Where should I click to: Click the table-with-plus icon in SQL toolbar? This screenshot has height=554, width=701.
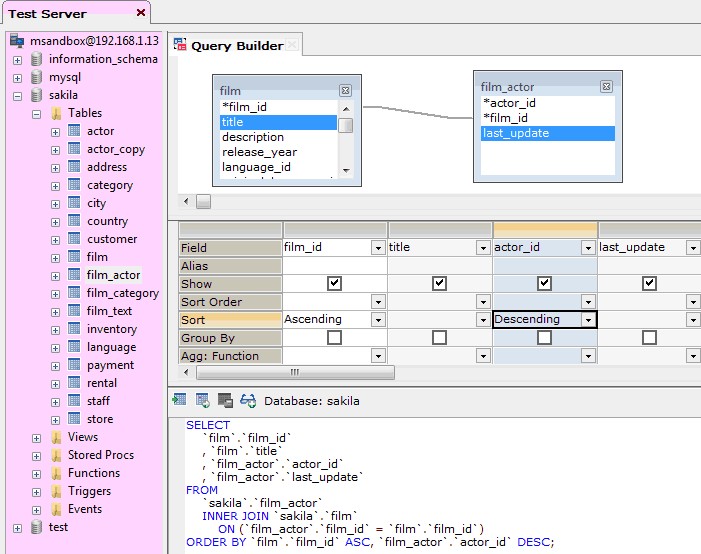click(x=203, y=400)
